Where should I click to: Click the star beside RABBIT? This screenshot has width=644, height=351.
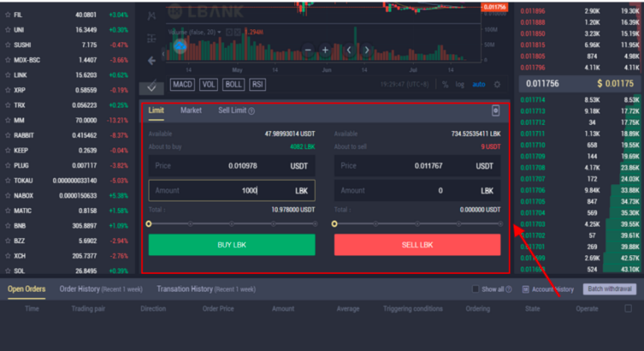pos(8,136)
